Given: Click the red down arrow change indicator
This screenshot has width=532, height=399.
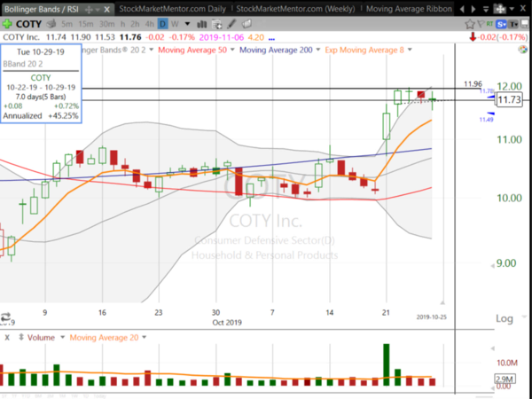Looking at the screenshot, I should 473,37.
